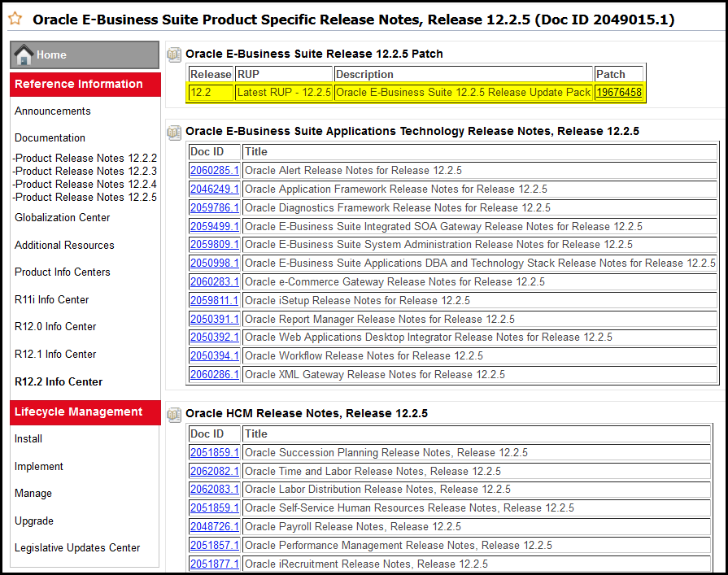Viewport: 728px width, 575px height.
Task: Open Globalization Center
Action: coord(62,218)
